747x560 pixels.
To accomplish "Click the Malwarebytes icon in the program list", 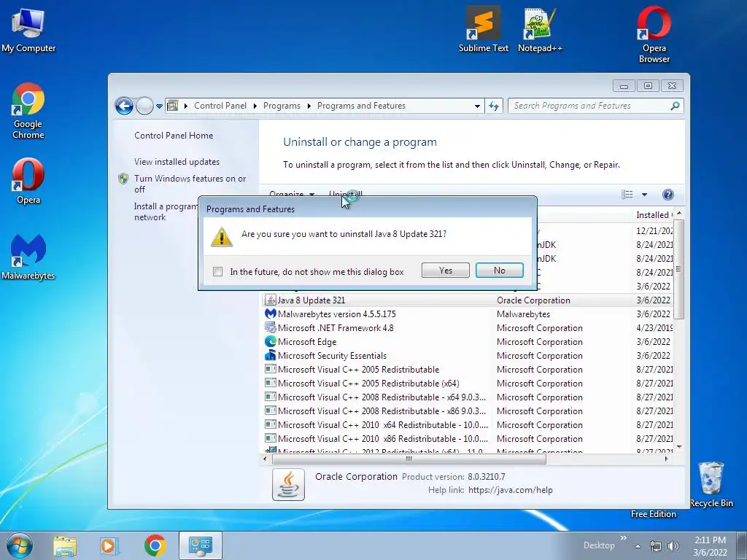I will coord(270,314).
